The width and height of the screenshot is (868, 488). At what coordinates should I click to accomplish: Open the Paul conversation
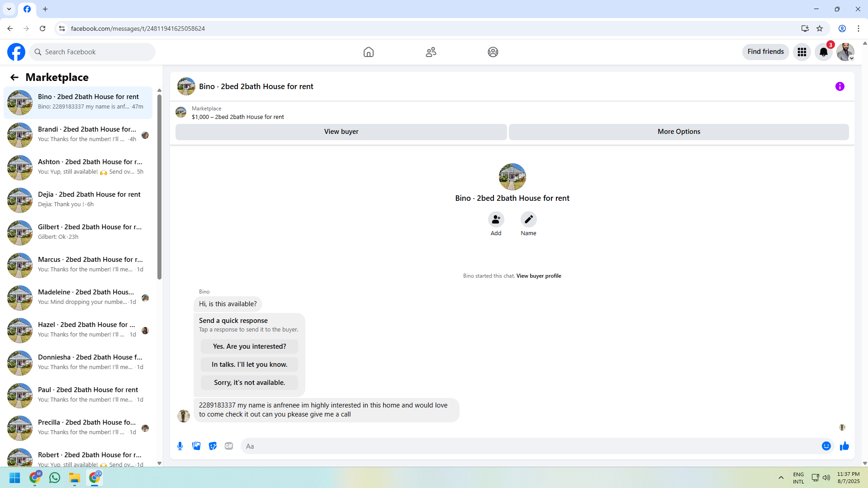tap(78, 396)
